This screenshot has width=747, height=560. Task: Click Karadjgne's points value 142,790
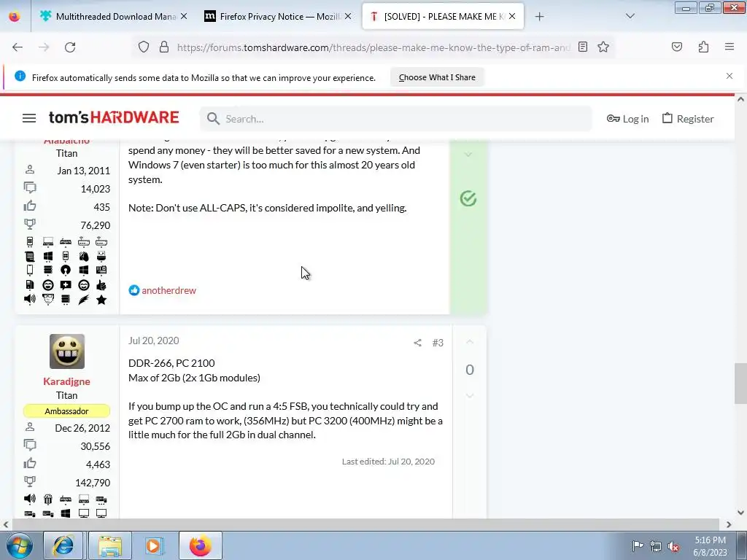93,483
